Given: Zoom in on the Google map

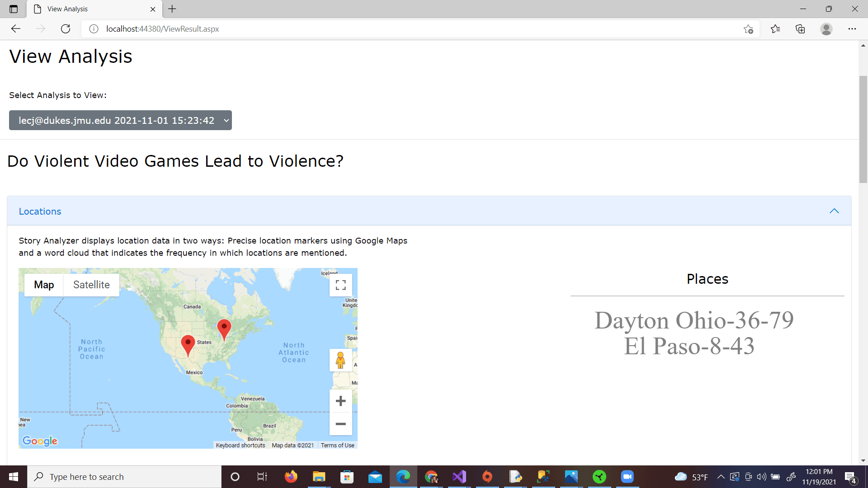Looking at the screenshot, I should pyautogui.click(x=340, y=401).
